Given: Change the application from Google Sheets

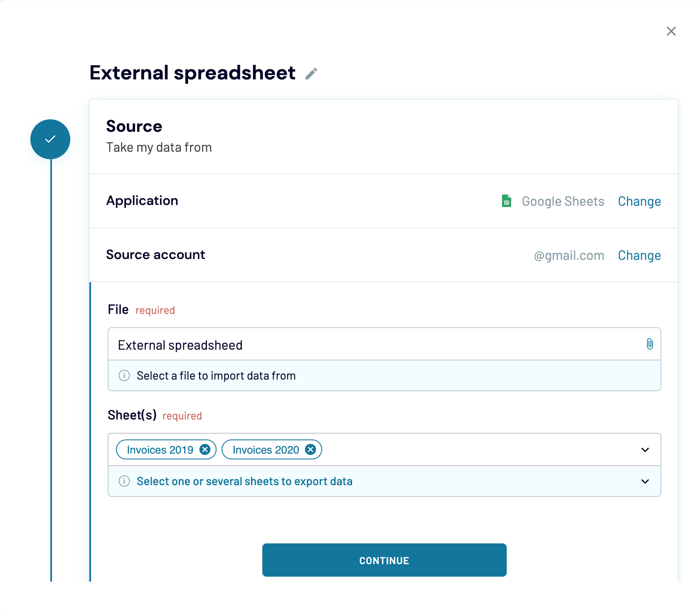Looking at the screenshot, I should 639,201.
